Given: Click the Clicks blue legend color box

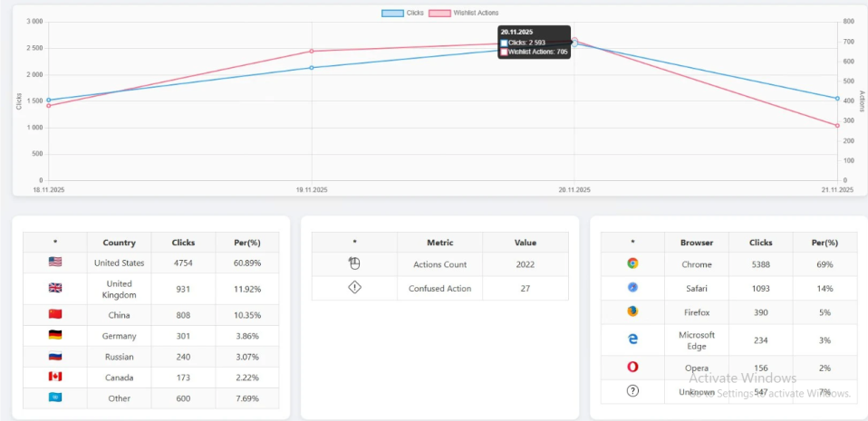Looking at the screenshot, I should [x=392, y=13].
